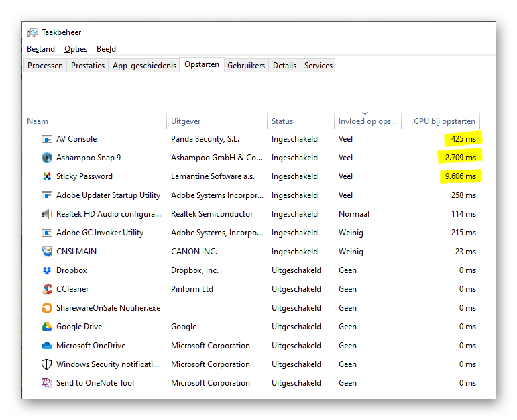The height and width of the screenshot is (420, 517).
Task: Select SharewareOnSale Notifier.exe name
Action: [x=108, y=308]
